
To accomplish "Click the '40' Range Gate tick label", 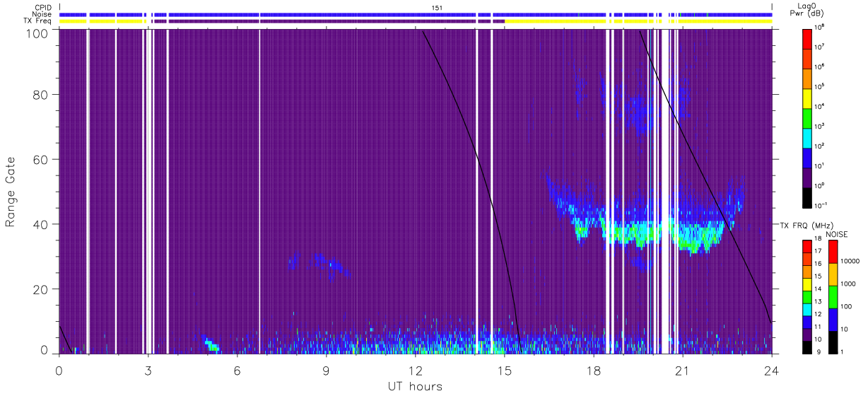I will [x=40, y=224].
